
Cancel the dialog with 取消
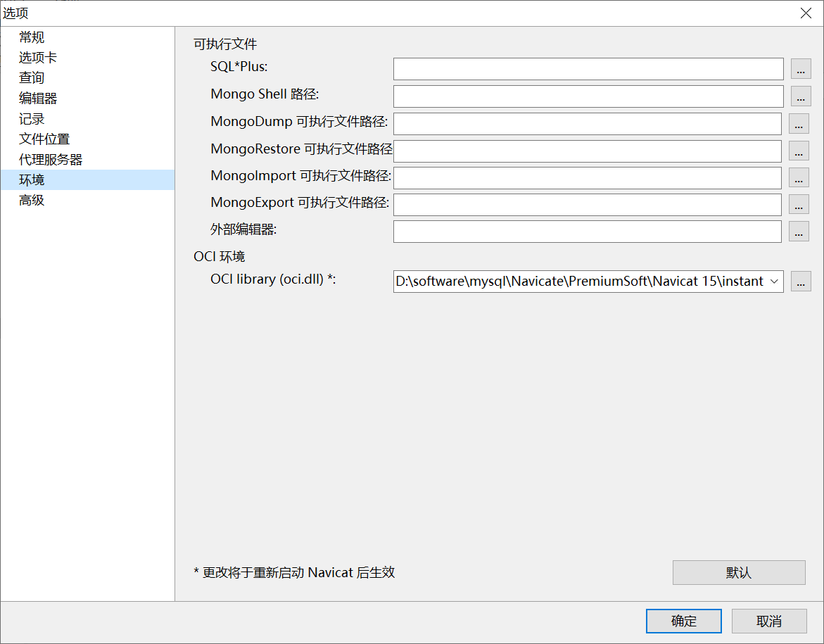pyautogui.click(x=769, y=621)
